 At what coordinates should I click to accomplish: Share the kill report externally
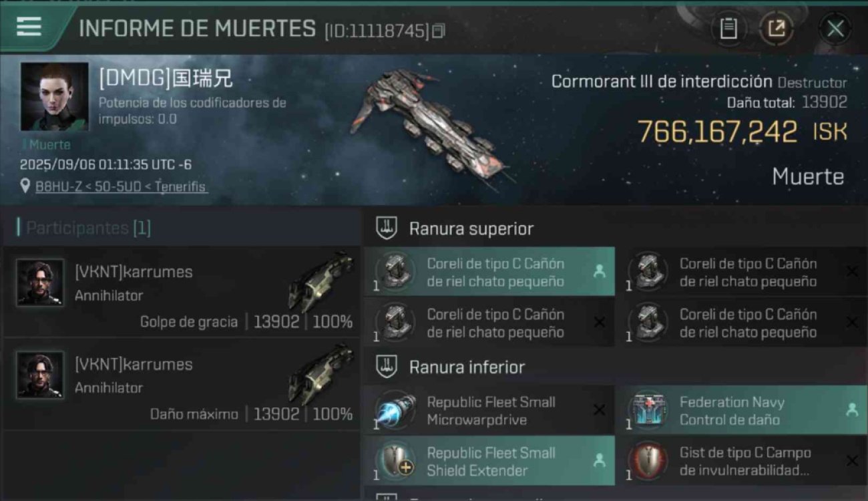[x=777, y=28]
